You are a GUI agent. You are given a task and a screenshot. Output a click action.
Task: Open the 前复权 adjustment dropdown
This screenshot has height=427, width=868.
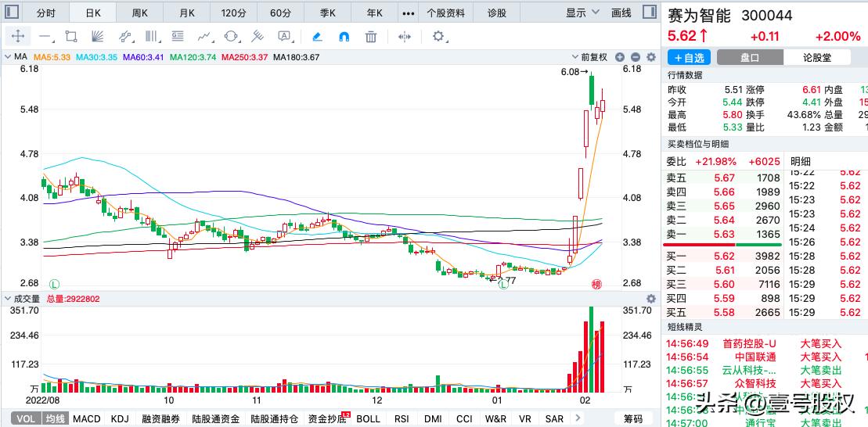click(x=590, y=57)
